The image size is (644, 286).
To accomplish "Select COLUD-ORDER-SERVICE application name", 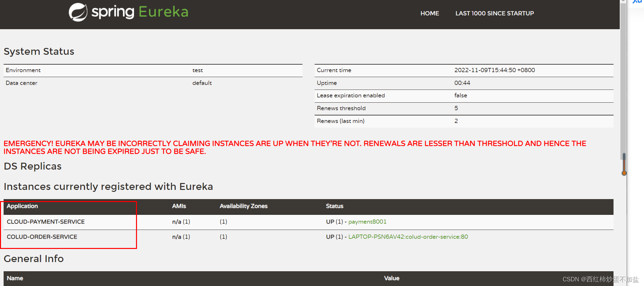I will coord(42,237).
